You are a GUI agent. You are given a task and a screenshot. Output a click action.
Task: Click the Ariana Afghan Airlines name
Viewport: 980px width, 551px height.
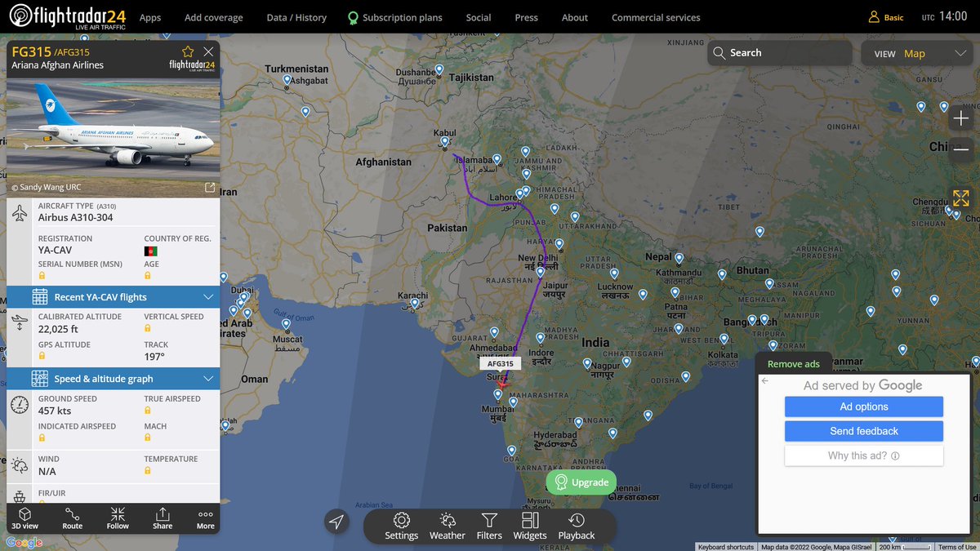pos(58,65)
